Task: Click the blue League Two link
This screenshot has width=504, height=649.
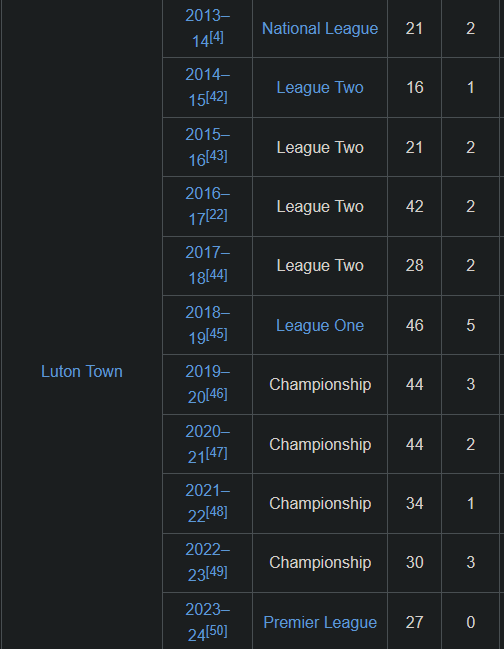Action: point(320,87)
